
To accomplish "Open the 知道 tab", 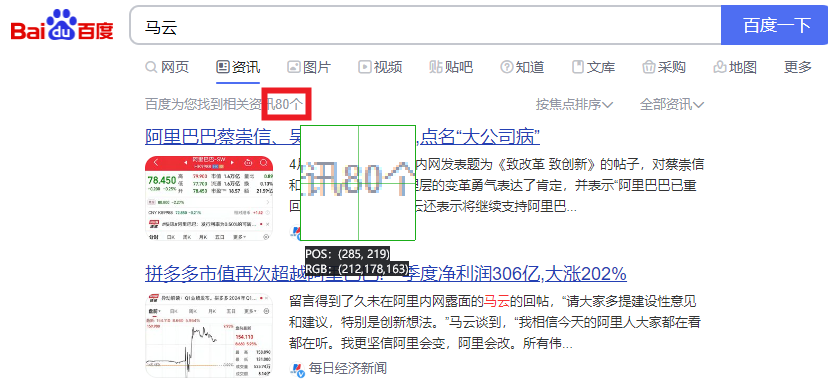I will 522,67.
